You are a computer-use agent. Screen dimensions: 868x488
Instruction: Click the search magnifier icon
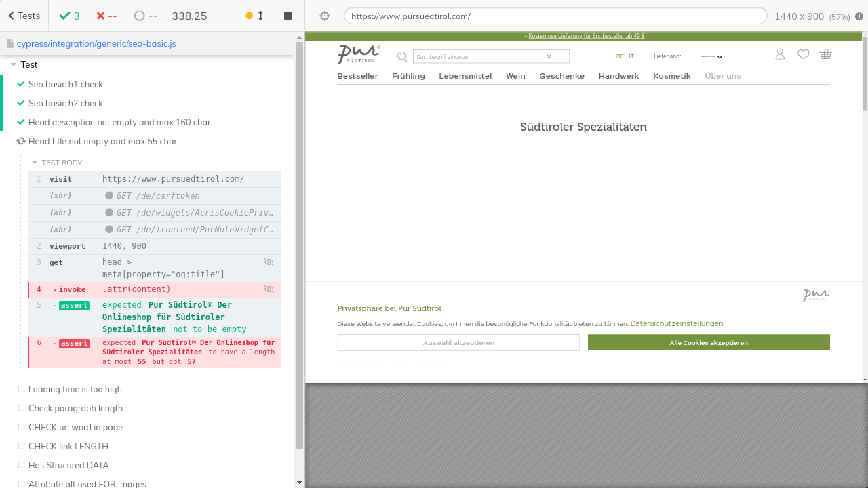click(402, 56)
